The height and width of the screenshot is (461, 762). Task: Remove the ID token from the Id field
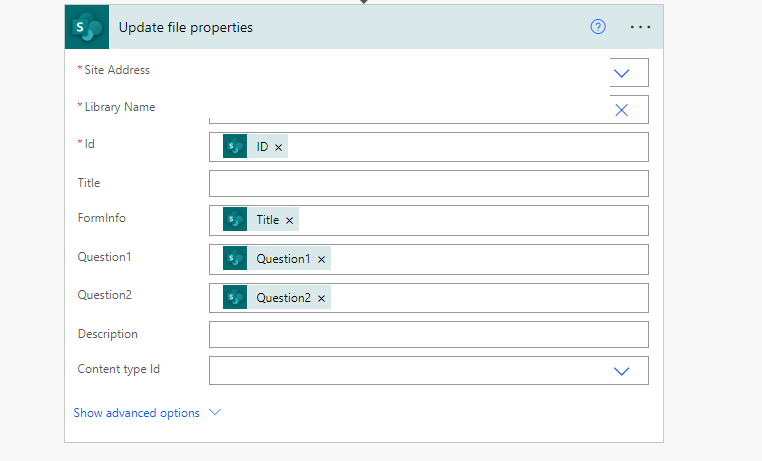(x=279, y=147)
